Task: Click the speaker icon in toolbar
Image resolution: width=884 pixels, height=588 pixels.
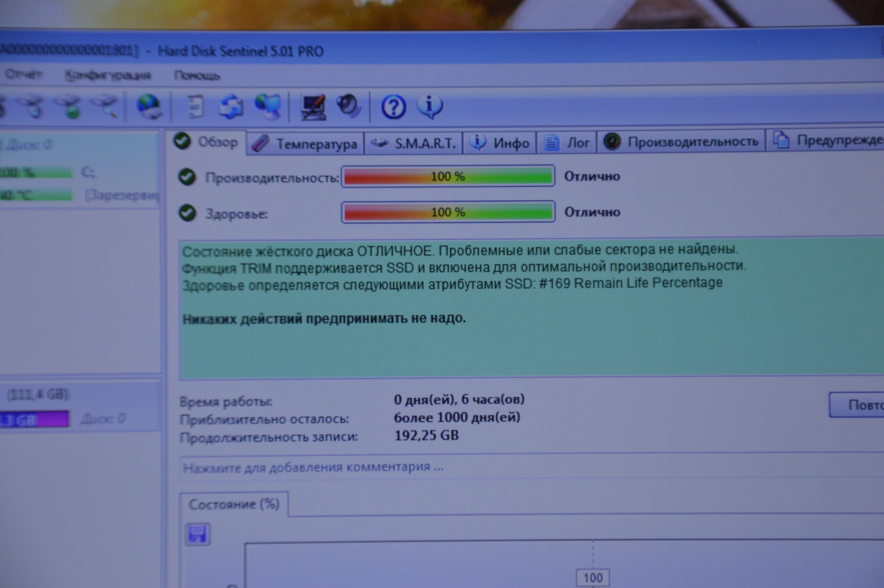Action: 348,106
